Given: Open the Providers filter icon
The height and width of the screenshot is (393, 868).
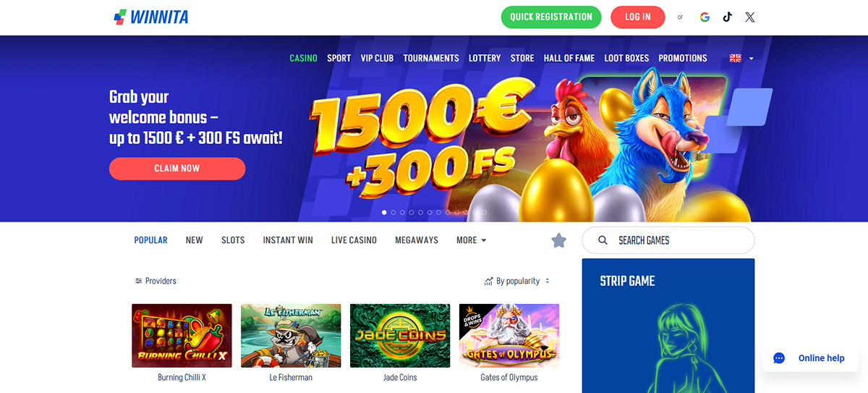Looking at the screenshot, I should [138, 281].
